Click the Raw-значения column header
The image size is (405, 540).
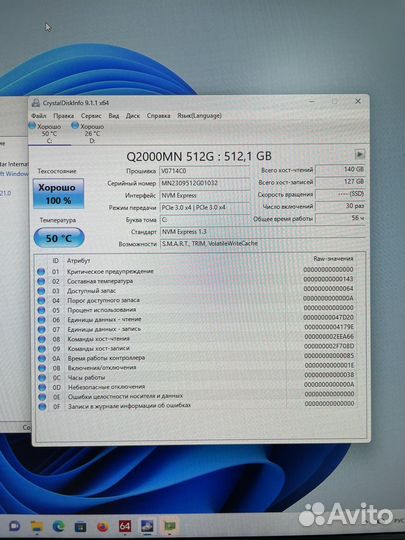[x=333, y=258]
